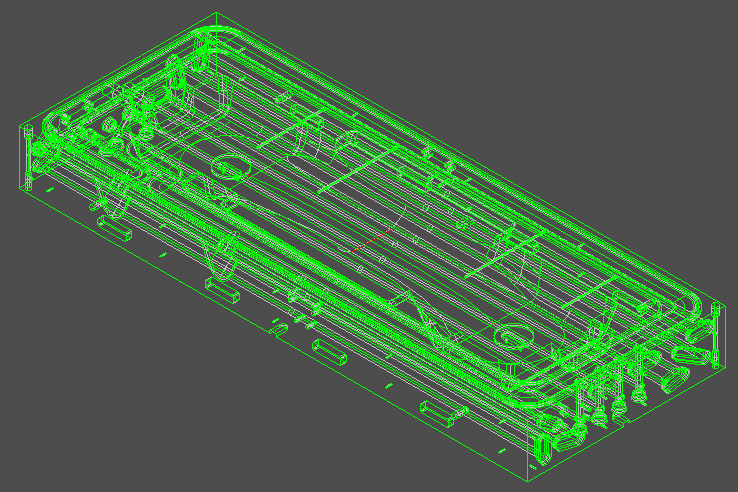Select the first rectangular slot on the left side
The image size is (738, 492).
(116, 229)
